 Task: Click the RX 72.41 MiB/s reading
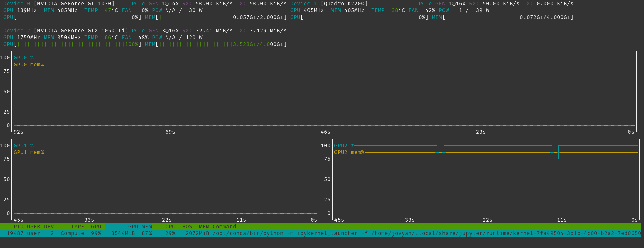pyautogui.click(x=208, y=31)
